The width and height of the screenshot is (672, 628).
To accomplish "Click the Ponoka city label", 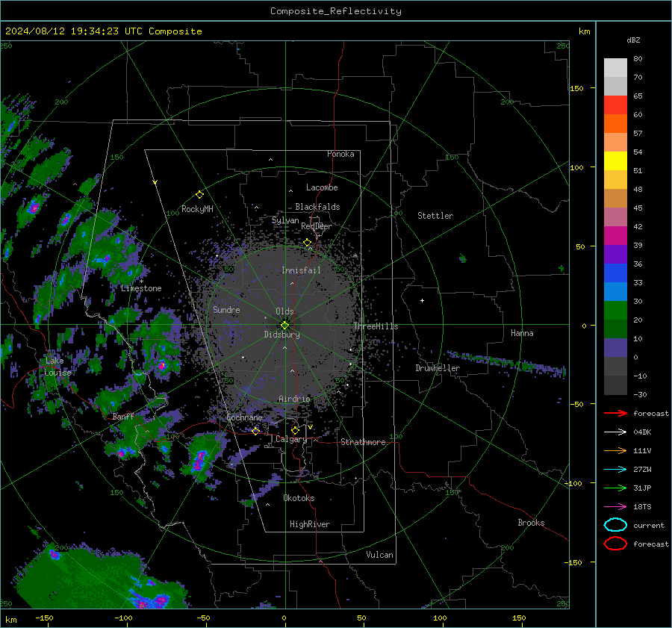I will point(340,154).
